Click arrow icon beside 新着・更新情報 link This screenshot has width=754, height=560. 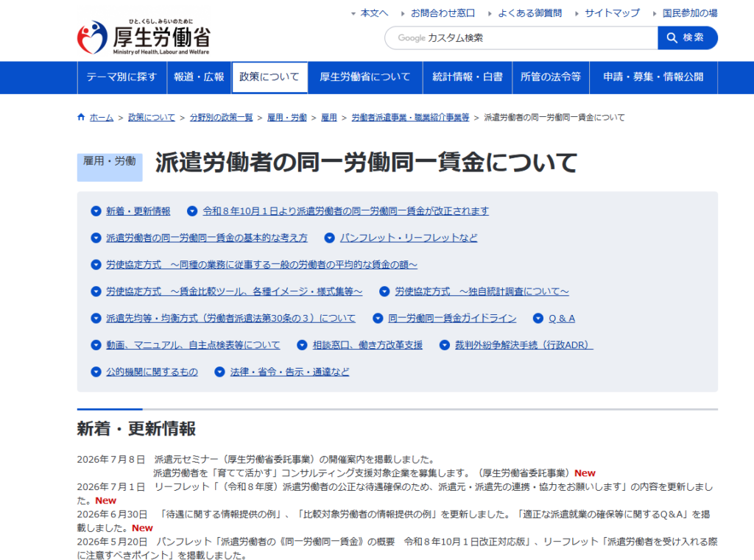[x=96, y=211]
